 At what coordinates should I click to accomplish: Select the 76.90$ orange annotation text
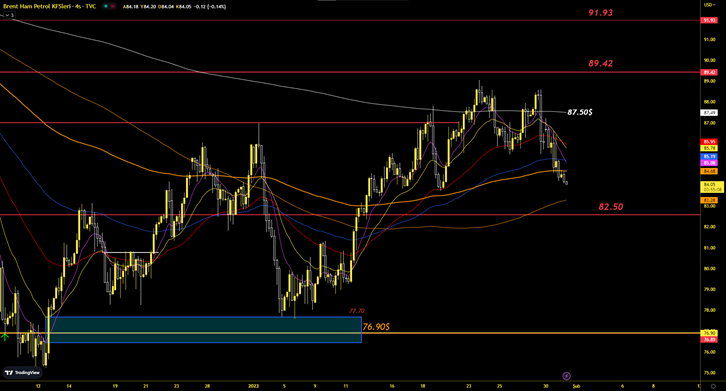point(376,327)
